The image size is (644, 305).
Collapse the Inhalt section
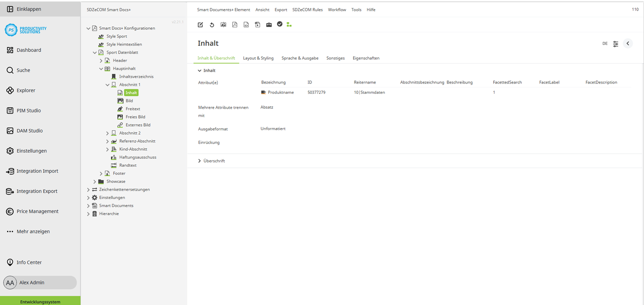199,70
